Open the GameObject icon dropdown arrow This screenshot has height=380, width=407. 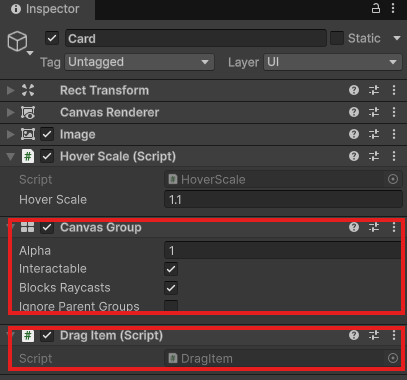click(30, 53)
